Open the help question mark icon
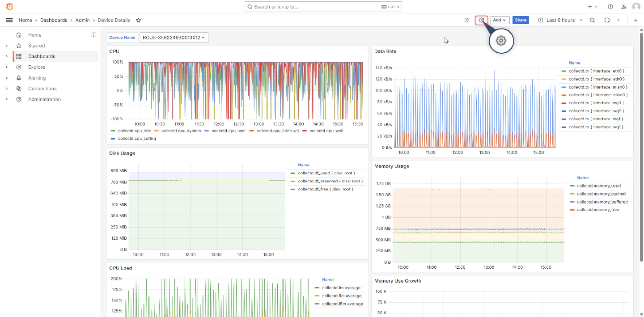 coord(610,7)
